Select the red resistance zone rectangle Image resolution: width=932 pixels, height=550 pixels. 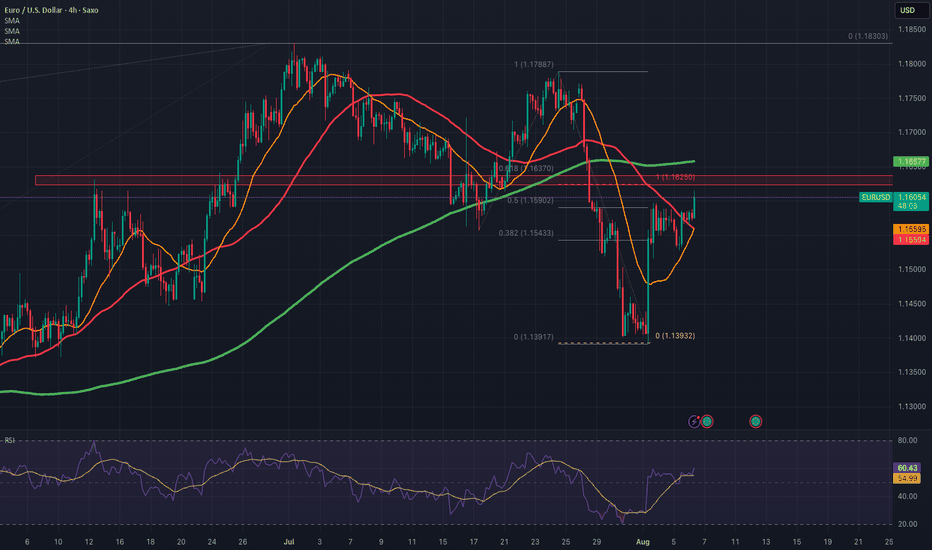(464, 180)
